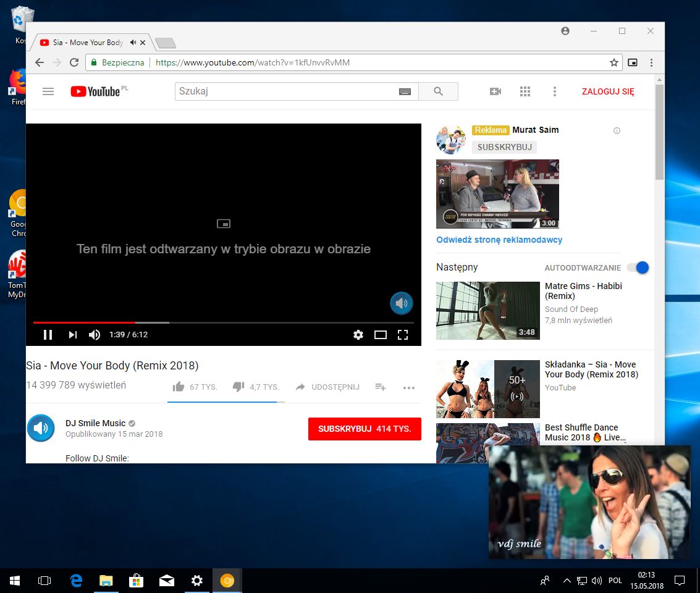Open the Windows Start menu
The width and height of the screenshot is (700, 593).
15,581
